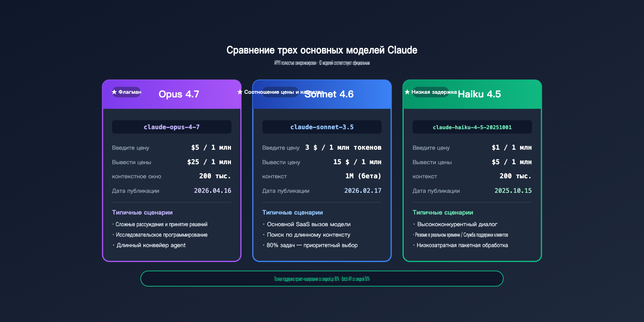This screenshot has height=322, width=644.
Task: Click Sonnet output price 15 $ / 1 млн
Action: coord(357,162)
